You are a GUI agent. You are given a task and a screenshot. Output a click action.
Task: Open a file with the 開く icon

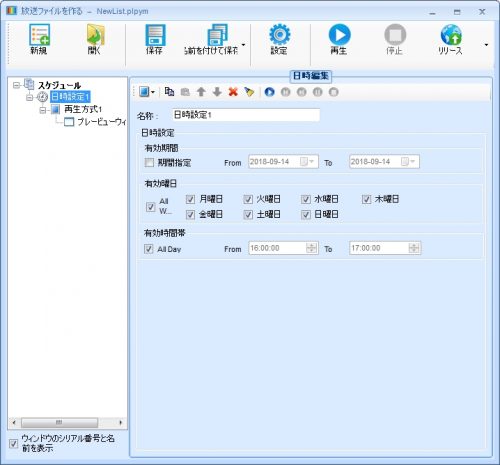(96, 35)
